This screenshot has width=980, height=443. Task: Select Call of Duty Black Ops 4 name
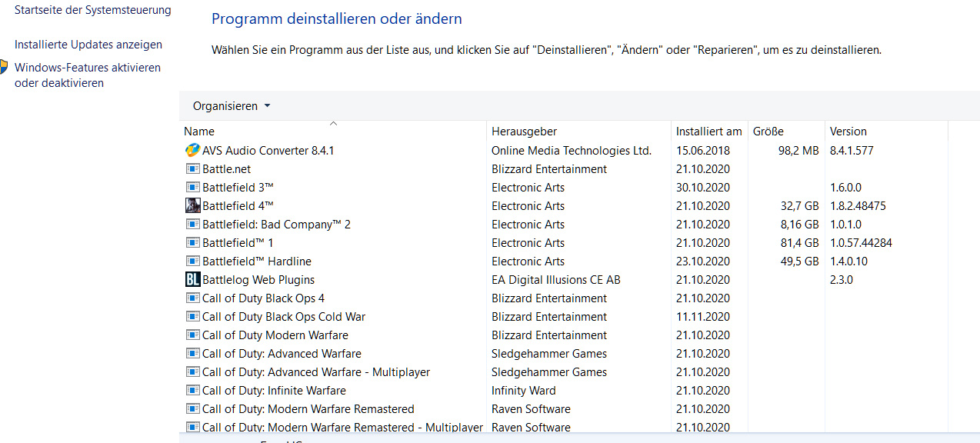[x=264, y=298]
